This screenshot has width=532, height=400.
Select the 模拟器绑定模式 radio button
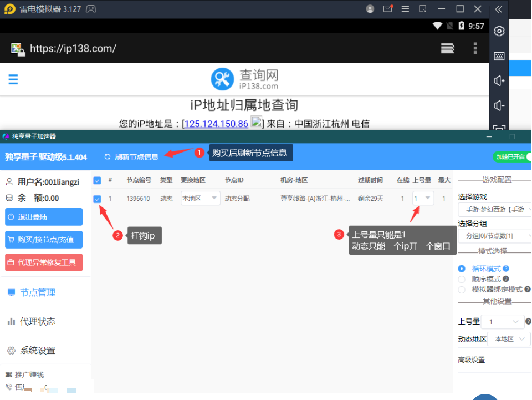[x=462, y=290]
